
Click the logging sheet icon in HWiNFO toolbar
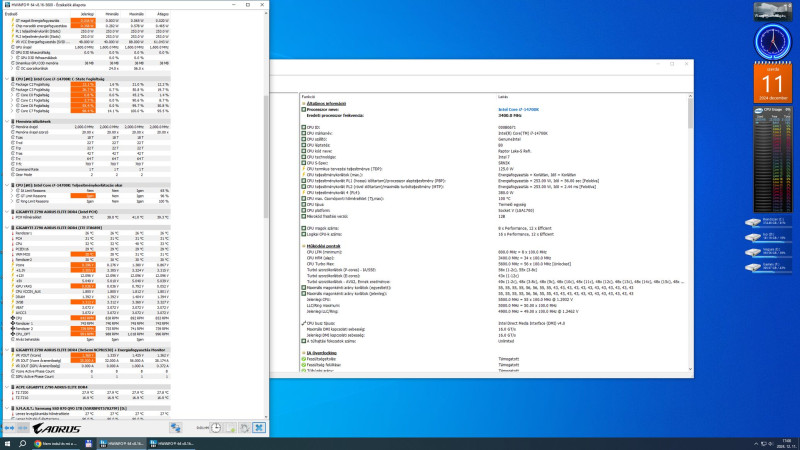pos(230,428)
